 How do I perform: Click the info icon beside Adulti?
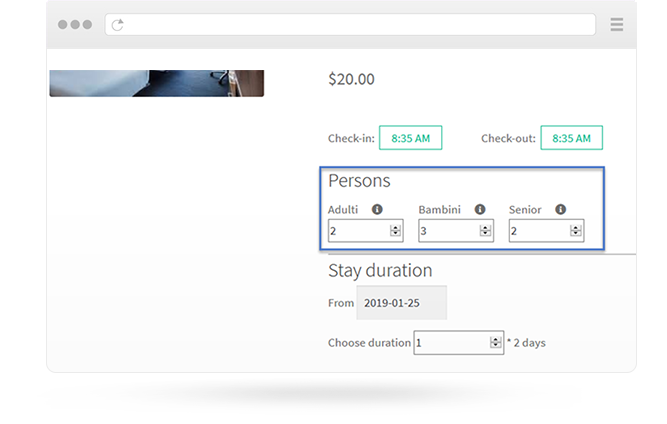(x=377, y=209)
